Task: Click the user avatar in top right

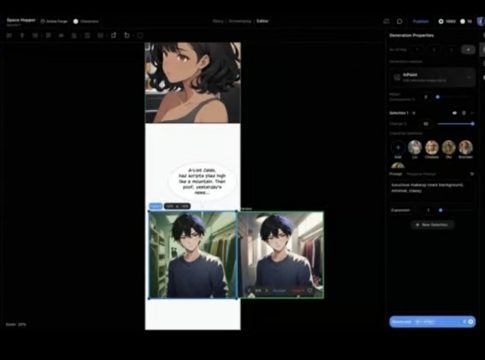Action: (481, 21)
